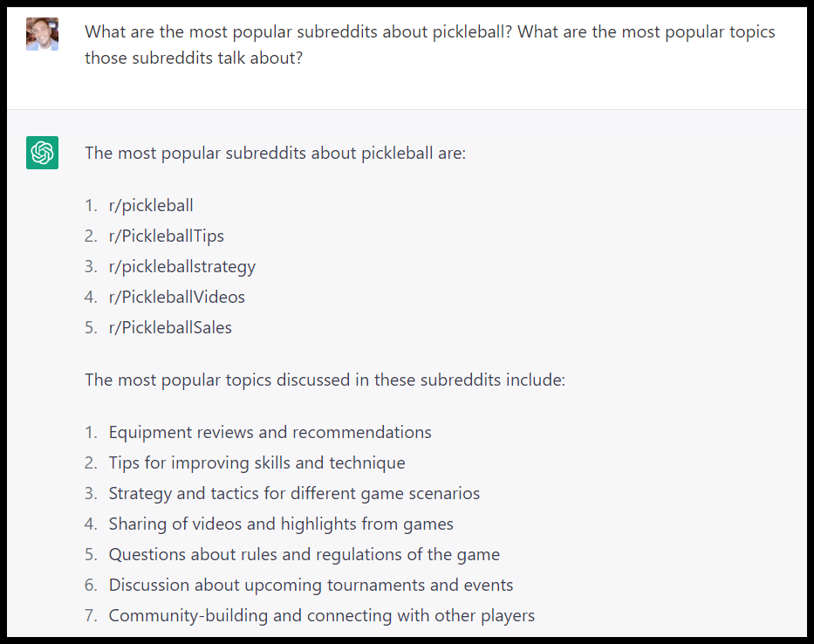Click the green ChatGPT logo icon
The image size is (814, 644).
(x=42, y=153)
